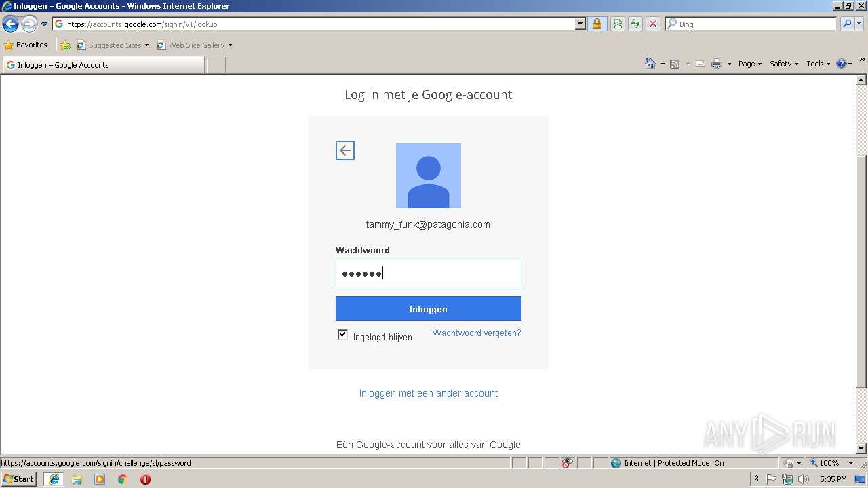Open the Windows Start menu
Viewport: 868px width, 488px height.
point(19,479)
